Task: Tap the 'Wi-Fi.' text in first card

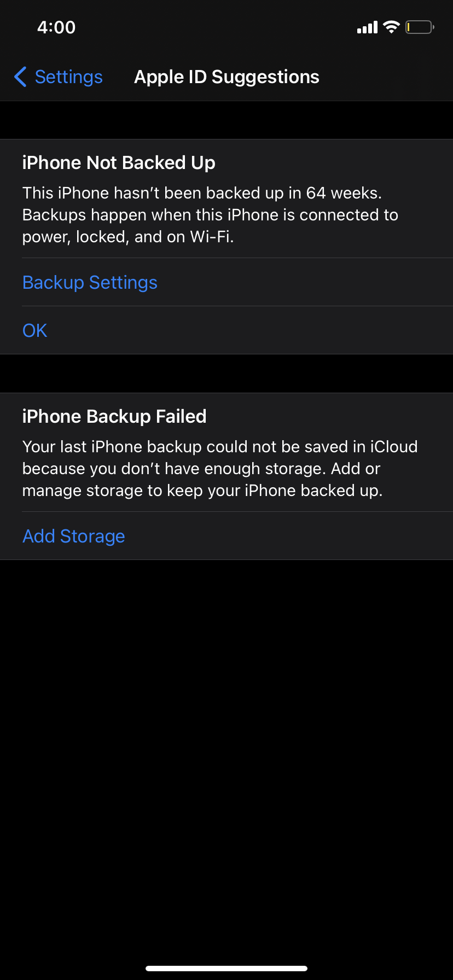Action: tap(212, 237)
